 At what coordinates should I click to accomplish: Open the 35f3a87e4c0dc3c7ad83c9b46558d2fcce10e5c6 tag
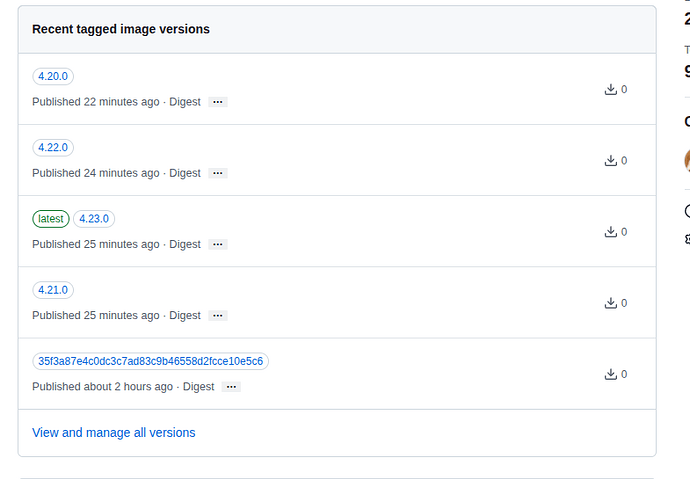coord(150,361)
